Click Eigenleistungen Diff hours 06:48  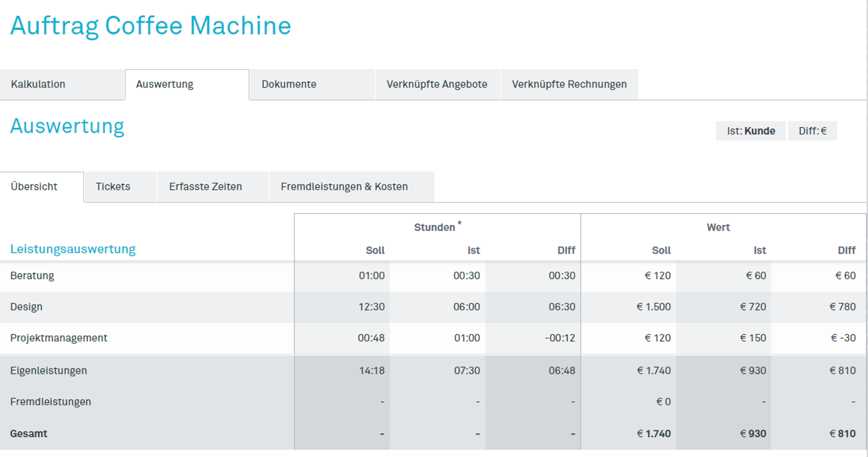pos(562,371)
